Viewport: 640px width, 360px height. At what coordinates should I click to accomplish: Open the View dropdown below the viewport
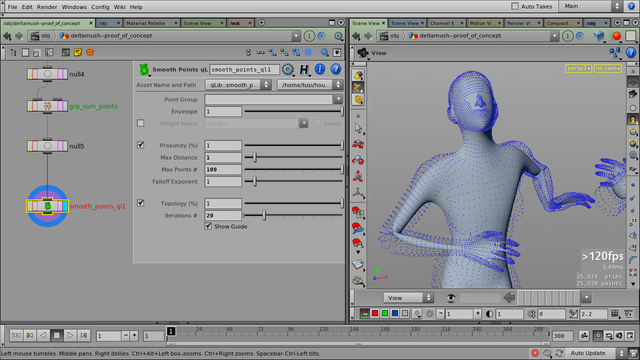[407, 298]
